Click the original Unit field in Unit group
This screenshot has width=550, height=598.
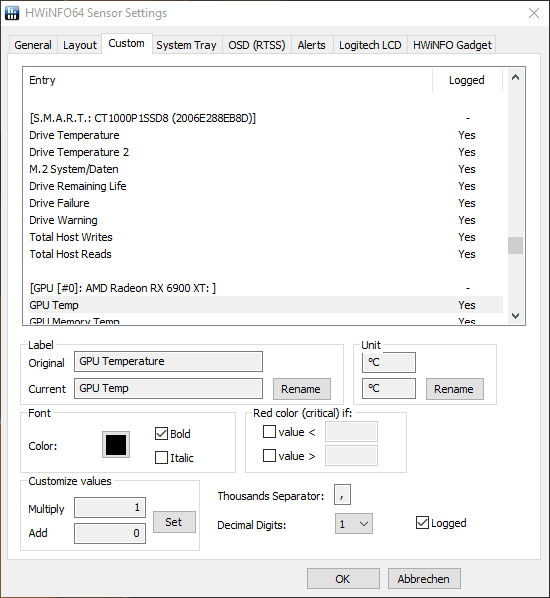click(389, 362)
